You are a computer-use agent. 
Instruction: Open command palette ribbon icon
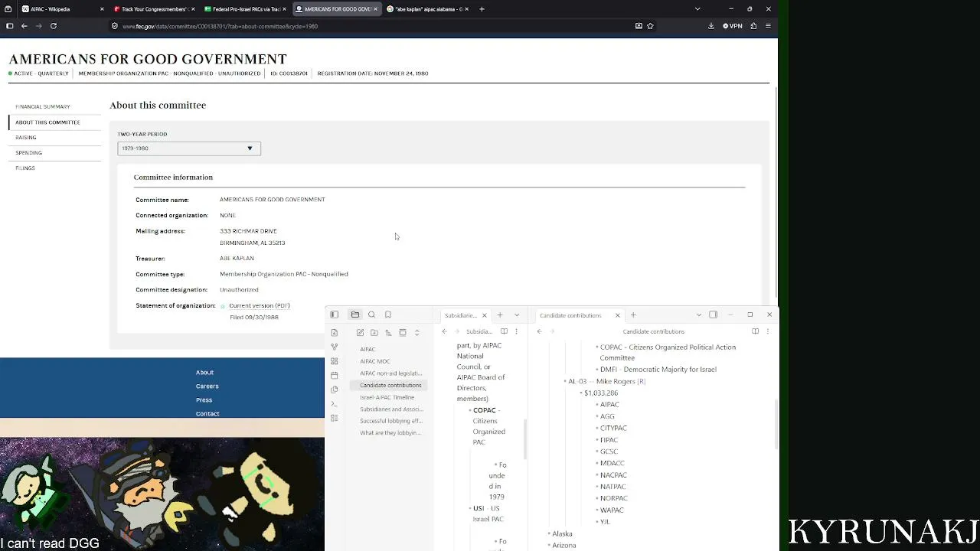coord(335,403)
